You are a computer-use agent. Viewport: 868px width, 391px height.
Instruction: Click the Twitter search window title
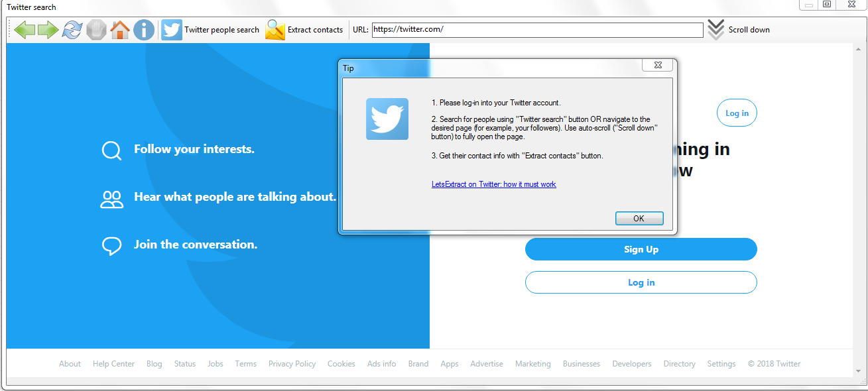[x=31, y=7]
